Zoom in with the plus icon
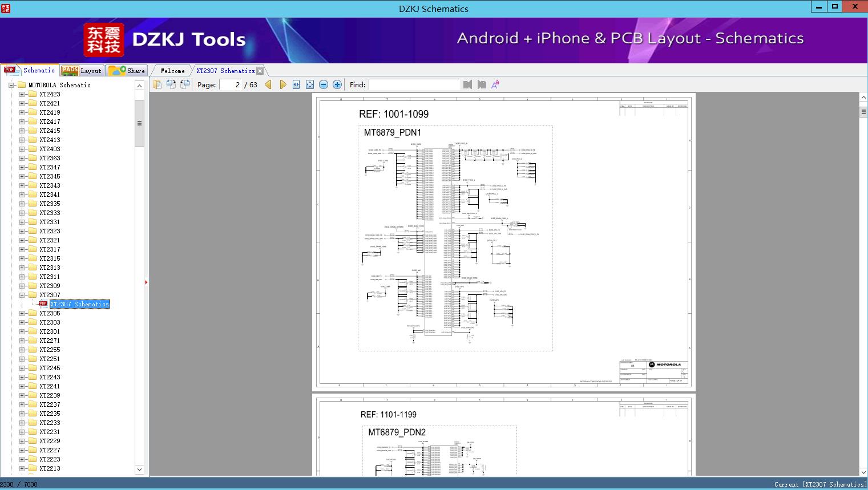The width and height of the screenshot is (868, 490). (337, 84)
